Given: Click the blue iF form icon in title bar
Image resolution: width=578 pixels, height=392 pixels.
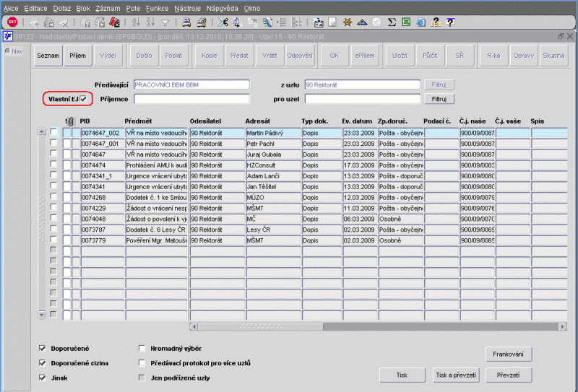Looking at the screenshot, I should coord(7,37).
